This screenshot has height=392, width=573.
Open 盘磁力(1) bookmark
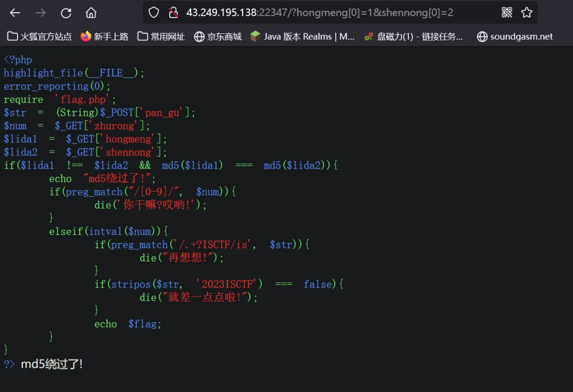[414, 37]
